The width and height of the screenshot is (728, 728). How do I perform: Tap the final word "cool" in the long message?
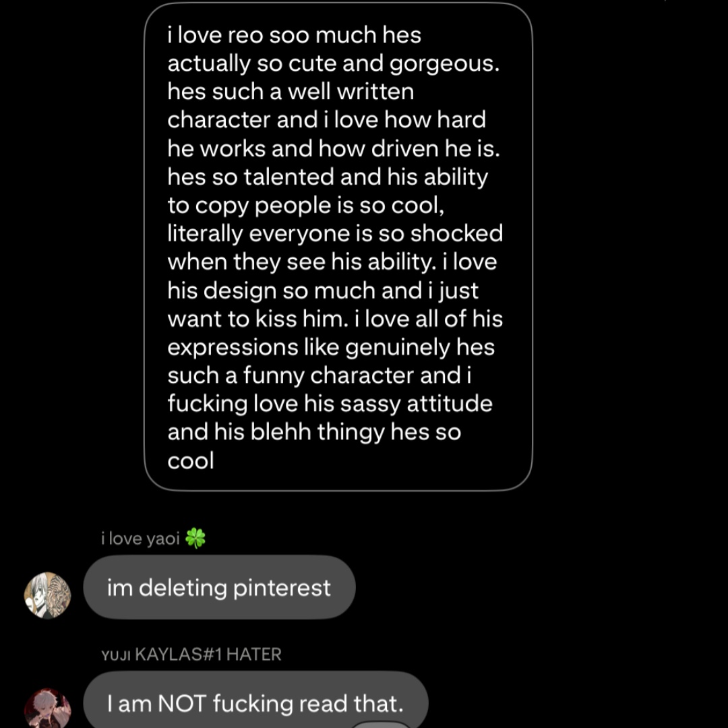coord(191,461)
